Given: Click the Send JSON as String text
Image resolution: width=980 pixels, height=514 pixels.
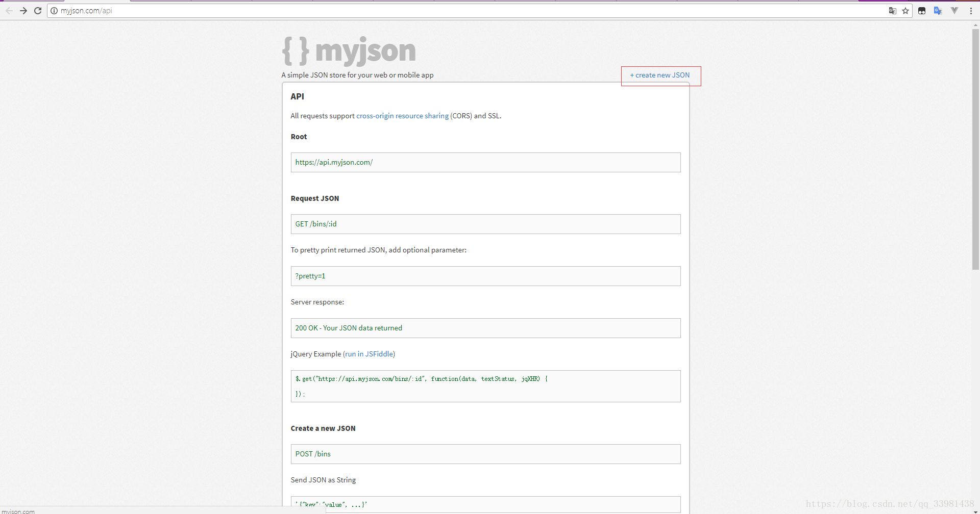Looking at the screenshot, I should [x=323, y=480].
